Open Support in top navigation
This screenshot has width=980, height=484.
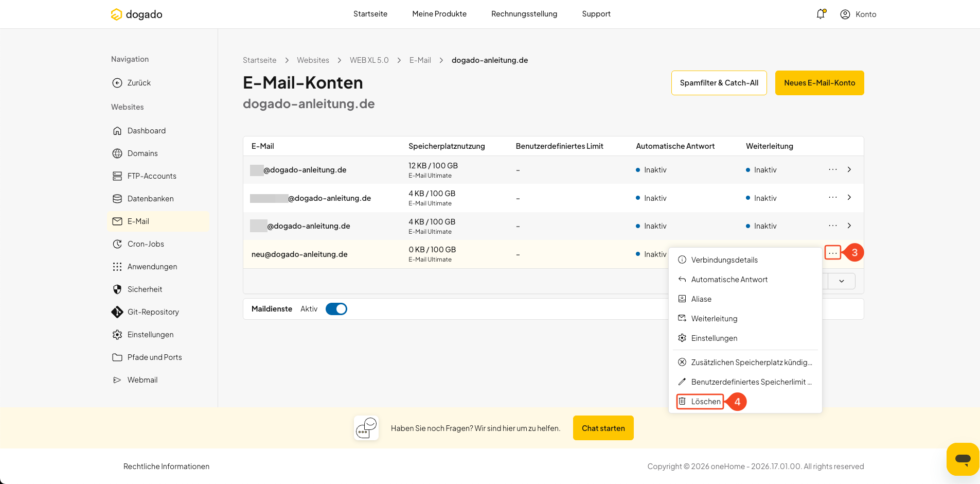coord(596,14)
